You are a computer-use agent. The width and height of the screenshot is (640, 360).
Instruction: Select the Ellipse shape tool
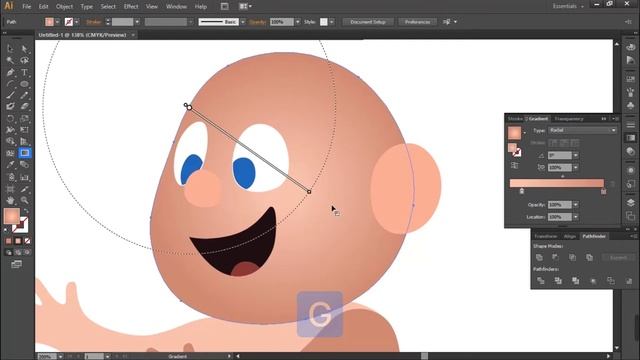pyautogui.click(x=24, y=84)
